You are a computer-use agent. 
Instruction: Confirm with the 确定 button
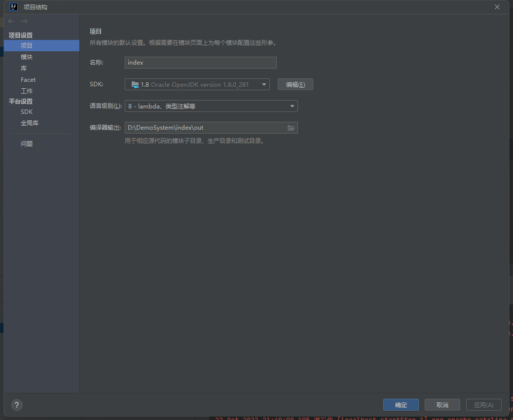(401, 405)
